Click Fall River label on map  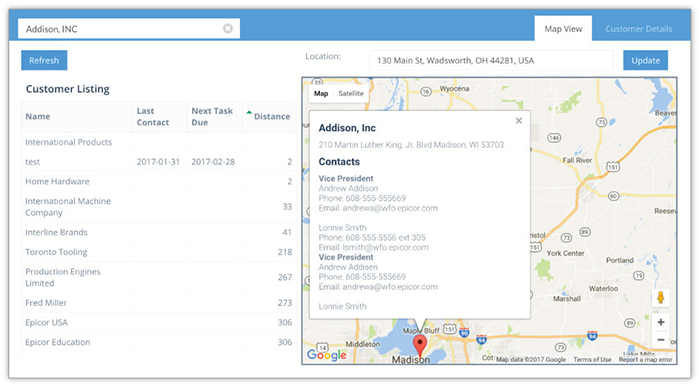point(577,160)
